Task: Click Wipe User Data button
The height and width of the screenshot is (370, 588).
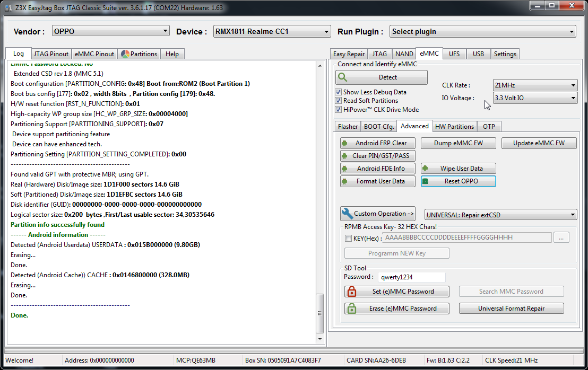Action: (x=459, y=169)
